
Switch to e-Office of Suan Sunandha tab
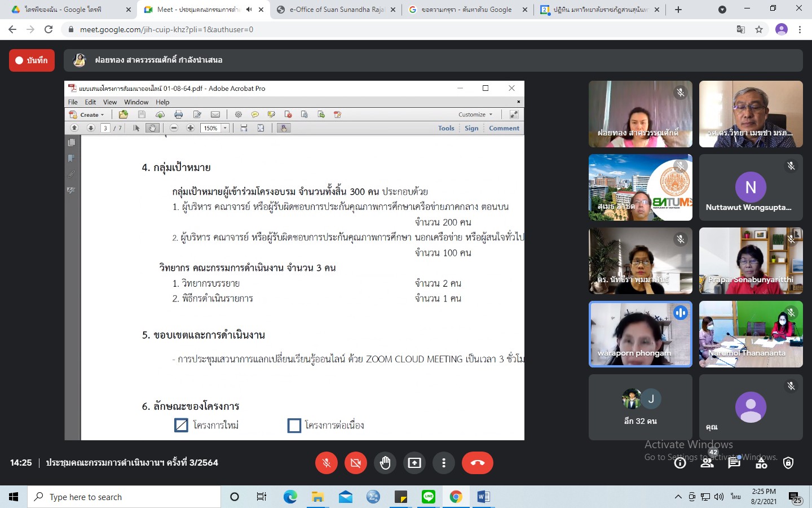click(x=336, y=10)
